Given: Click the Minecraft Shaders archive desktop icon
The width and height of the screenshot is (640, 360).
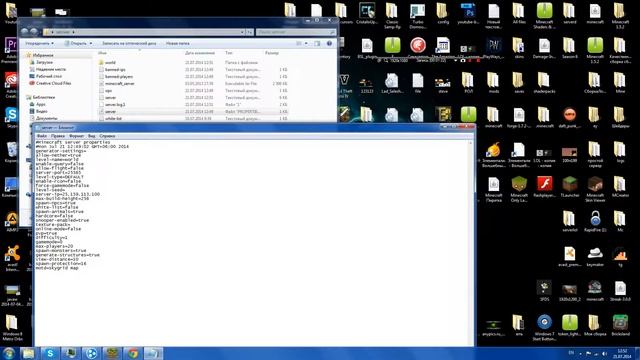Looking at the screenshot, I should [544, 16].
